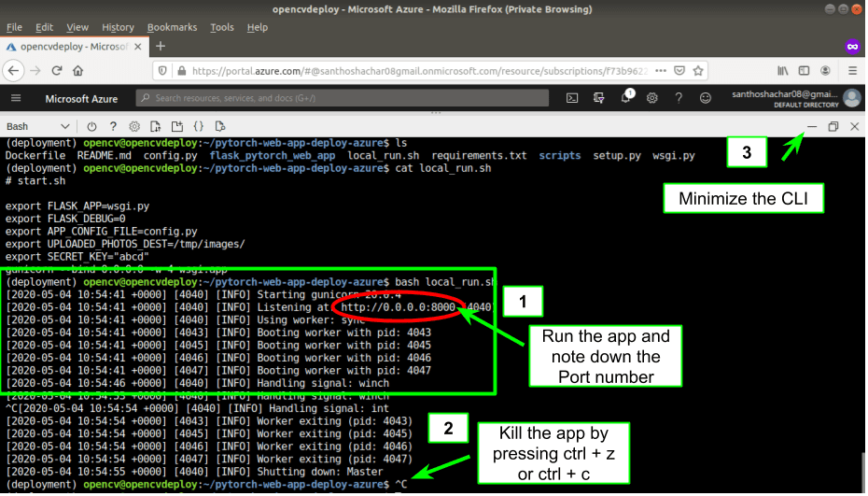The width and height of the screenshot is (868, 496).
Task: Bookmark this page with star icon
Action: (698, 71)
